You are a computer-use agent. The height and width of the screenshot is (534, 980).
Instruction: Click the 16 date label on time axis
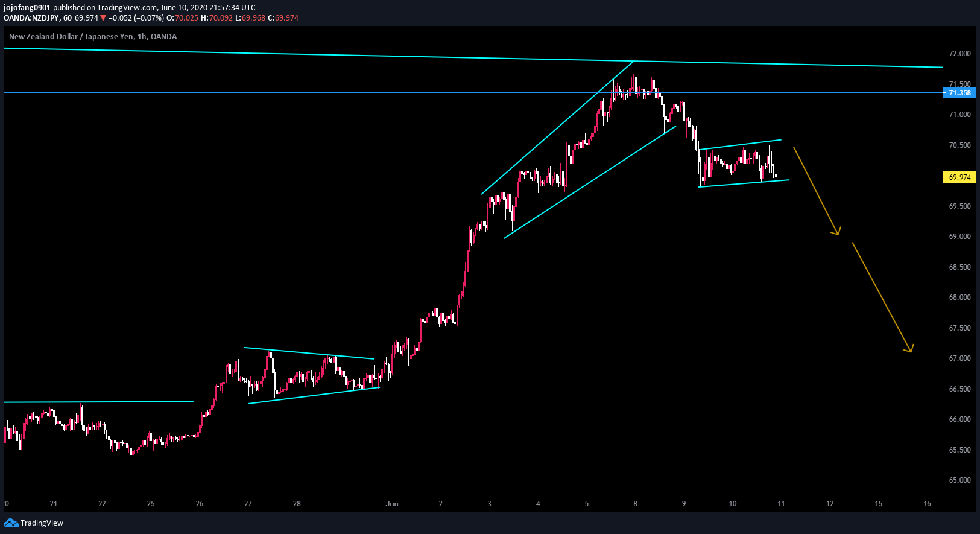[x=927, y=504]
